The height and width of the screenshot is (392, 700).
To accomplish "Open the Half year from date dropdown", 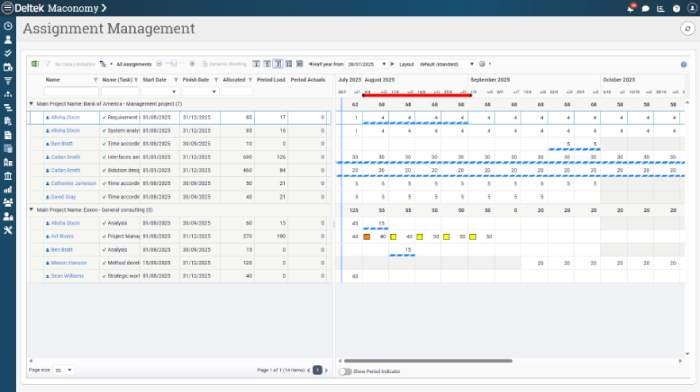I will point(384,64).
